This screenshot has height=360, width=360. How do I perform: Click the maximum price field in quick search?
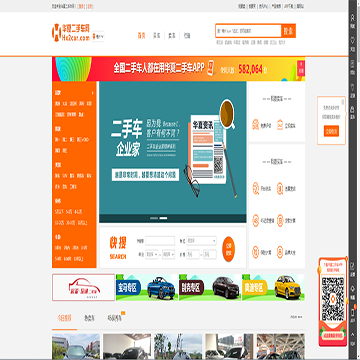[x=210, y=255]
